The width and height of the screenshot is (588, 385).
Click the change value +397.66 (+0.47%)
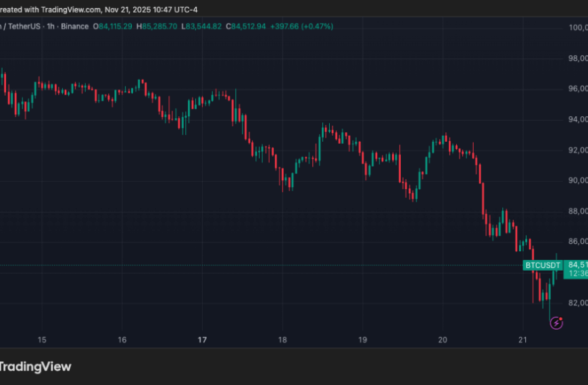(x=301, y=26)
